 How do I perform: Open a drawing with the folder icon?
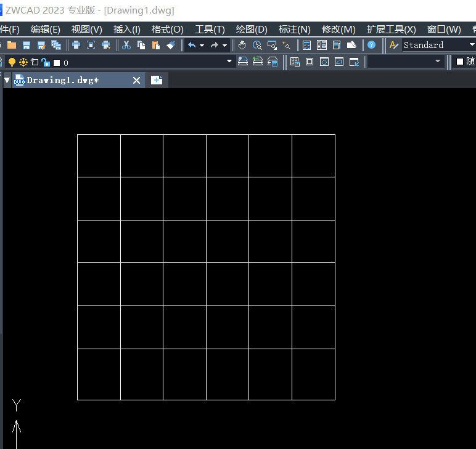[x=12, y=45]
